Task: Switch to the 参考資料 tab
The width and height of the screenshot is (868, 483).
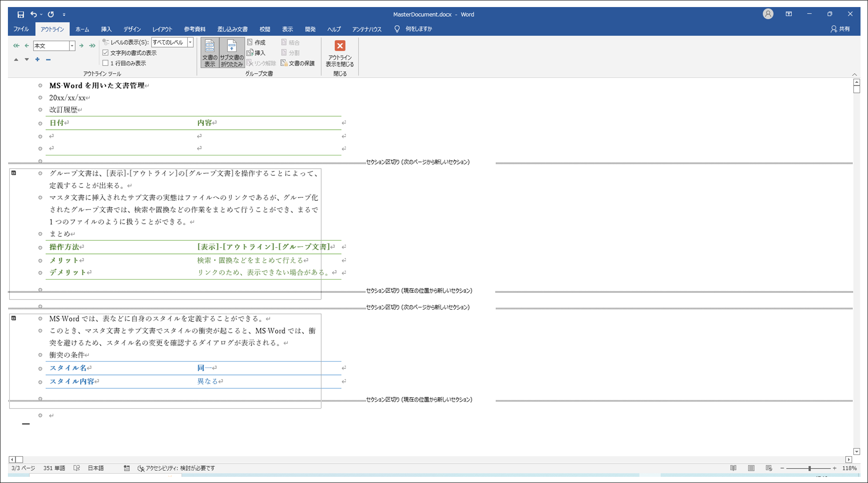Action: (195, 29)
